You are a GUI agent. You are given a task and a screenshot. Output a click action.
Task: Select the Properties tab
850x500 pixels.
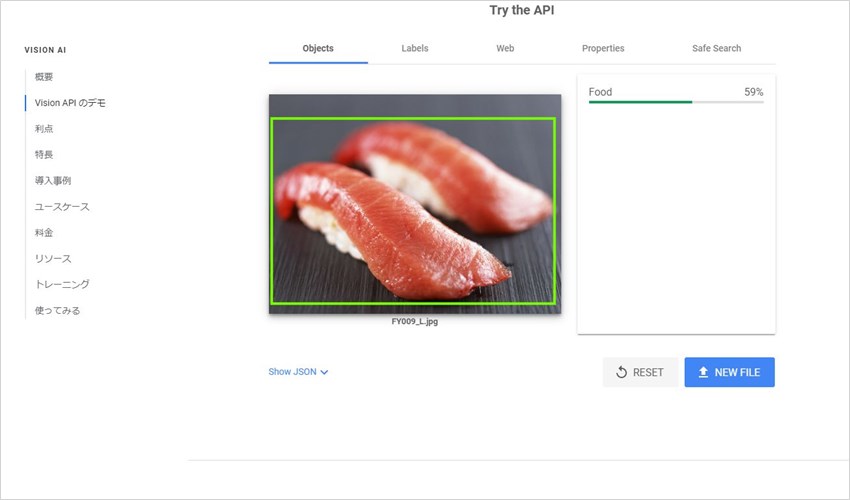click(603, 48)
